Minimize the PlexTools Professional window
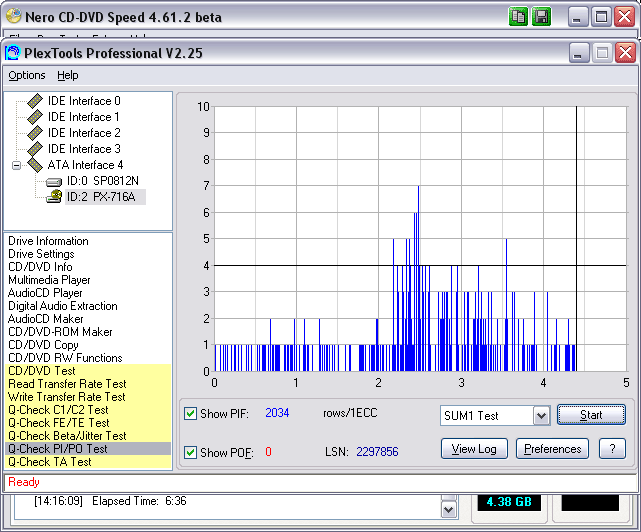The height and width of the screenshot is (532, 641). coord(578,53)
